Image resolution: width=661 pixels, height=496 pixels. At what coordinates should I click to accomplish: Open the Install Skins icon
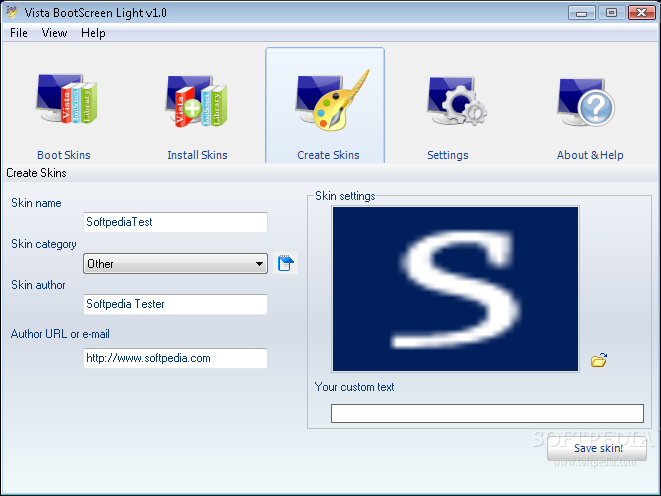196,101
